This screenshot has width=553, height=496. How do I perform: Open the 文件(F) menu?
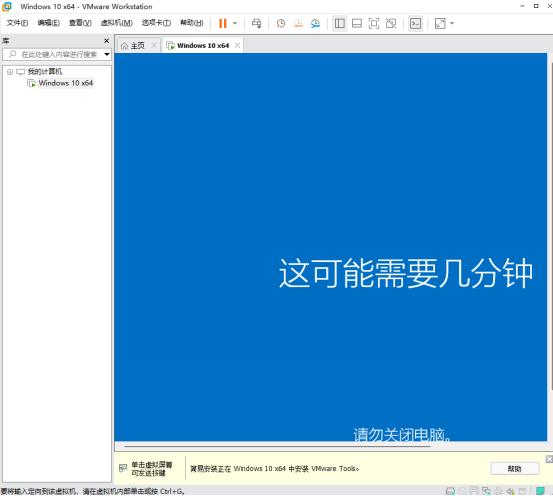click(x=17, y=23)
